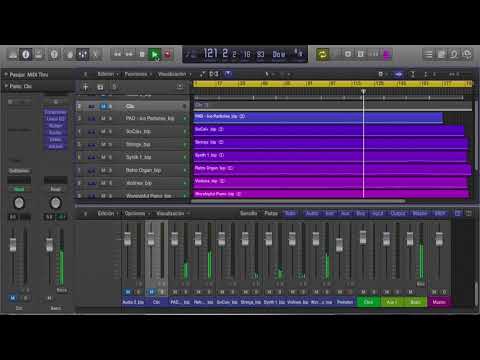Click the fast forward transport button

(129, 54)
